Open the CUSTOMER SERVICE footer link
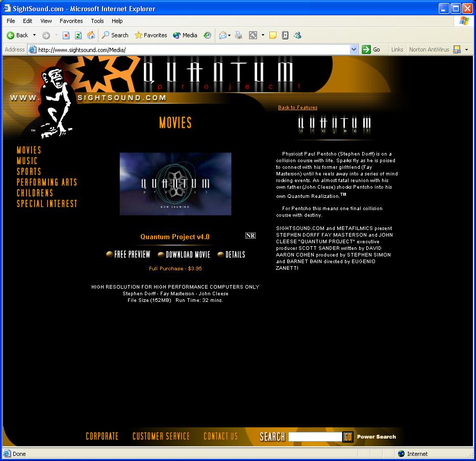The width and height of the screenshot is (476, 461). (161, 436)
